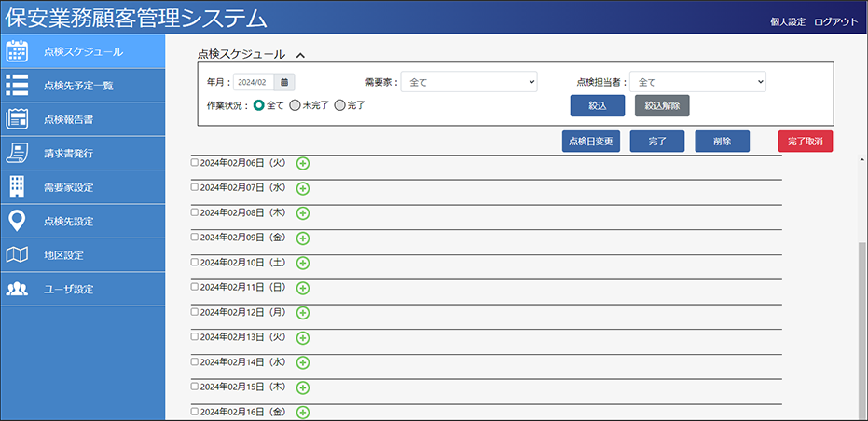The height and width of the screenshot is (421, 868).
Task: Go to 点検先予定一覧 in the sidebar
Action: 78,86
